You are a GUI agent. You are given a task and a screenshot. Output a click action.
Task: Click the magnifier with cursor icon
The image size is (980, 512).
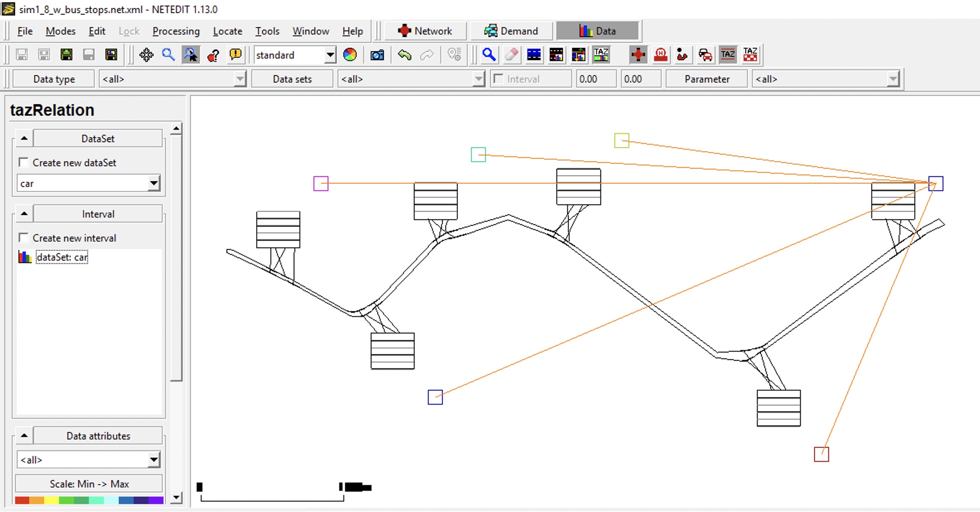(x=191, y=55)
